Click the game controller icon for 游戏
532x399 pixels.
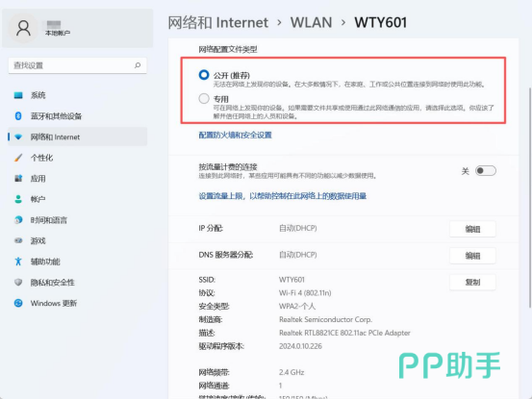[x=18, y=240]
